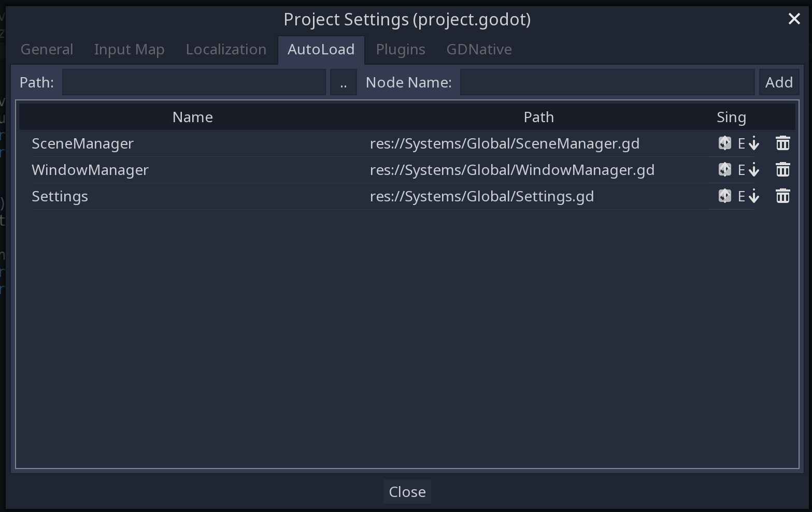This screenshot has height=512, width=812.
Task: Click inside the Path input field
Action: 194,82
